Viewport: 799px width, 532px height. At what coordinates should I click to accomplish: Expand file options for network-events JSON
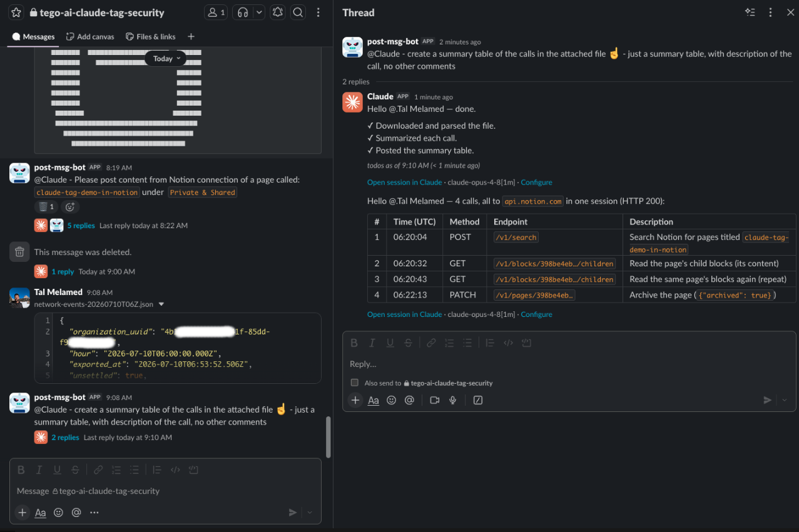pyautogui.click(x=161, y=304)
